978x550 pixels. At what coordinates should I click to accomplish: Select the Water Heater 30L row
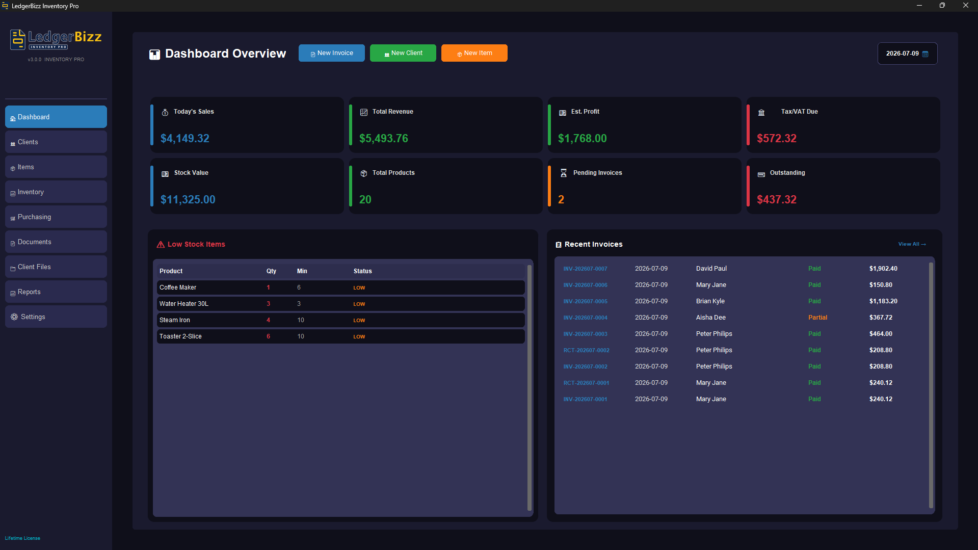[x=341, y=304]
